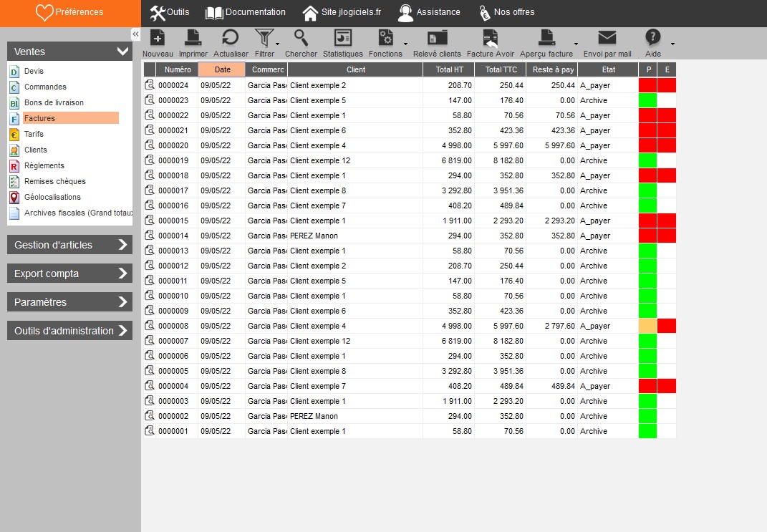Open the Outils menu
767x532 pixels.
pos(169,12)
